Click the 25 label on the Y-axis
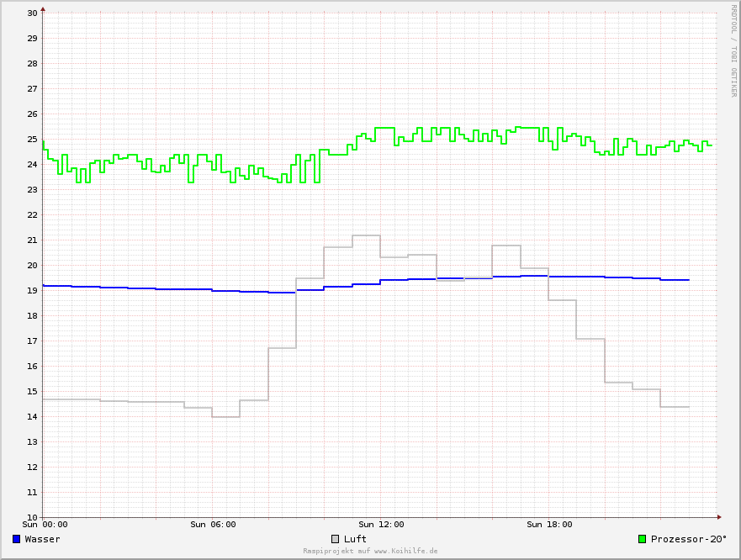This screenshot has height=560, width=741. (x=32, y=140)
